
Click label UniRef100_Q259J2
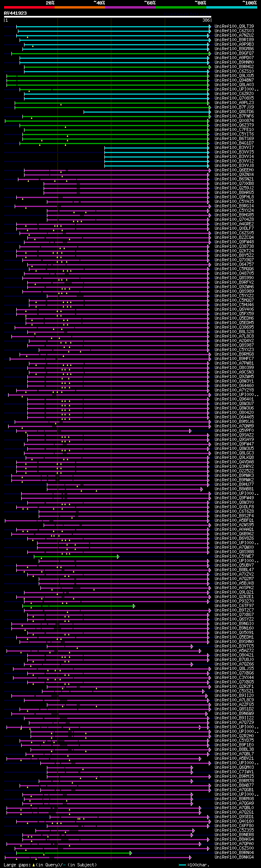click(x=234, y=188)
